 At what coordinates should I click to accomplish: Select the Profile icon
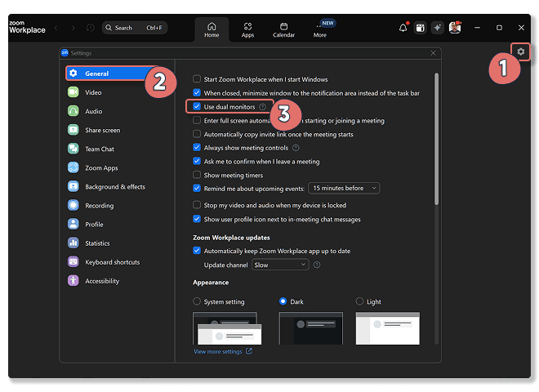tap(73, 225)
